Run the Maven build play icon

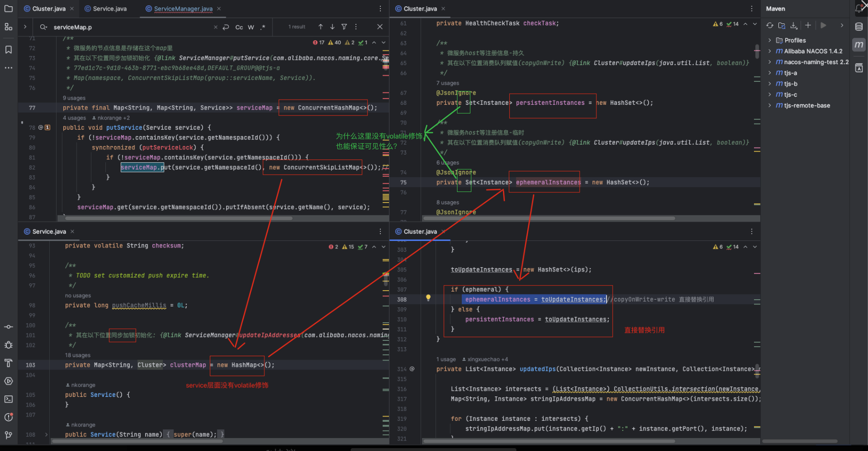coord(823,25)
